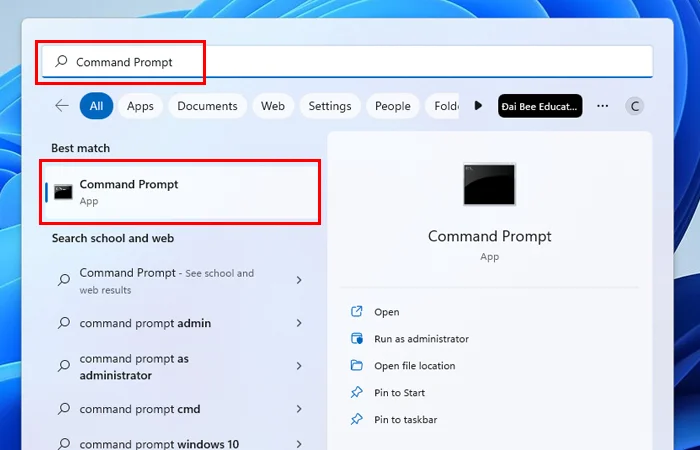700x450 pixels.
Task: Select the All filter tab
Action: click(x=96, y=106)
